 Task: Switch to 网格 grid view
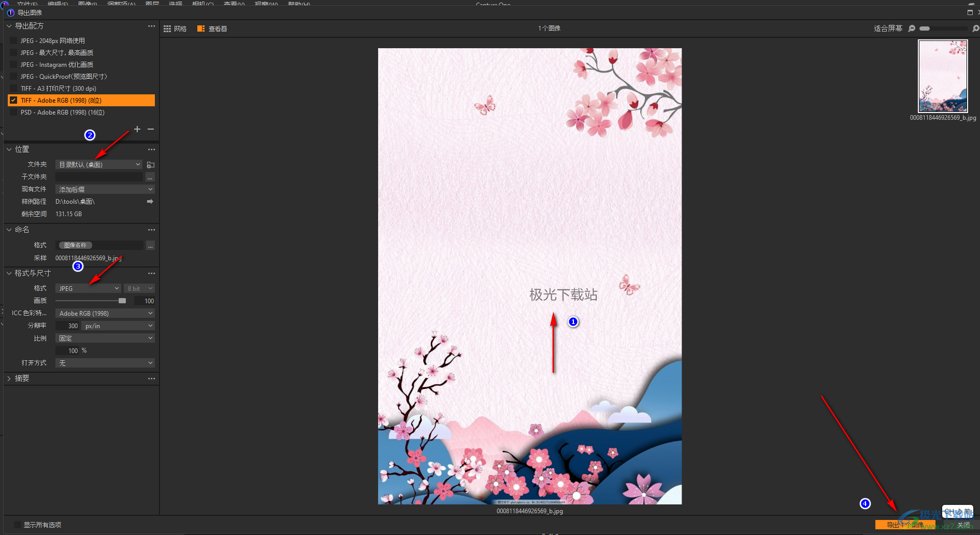point(175,29)
